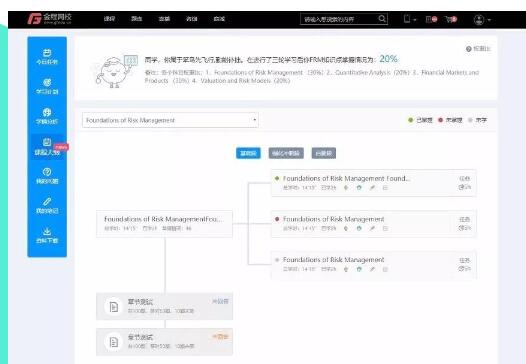526x364 pixels.
Task: Click the fifth top menu item
Action: [219, 19]
